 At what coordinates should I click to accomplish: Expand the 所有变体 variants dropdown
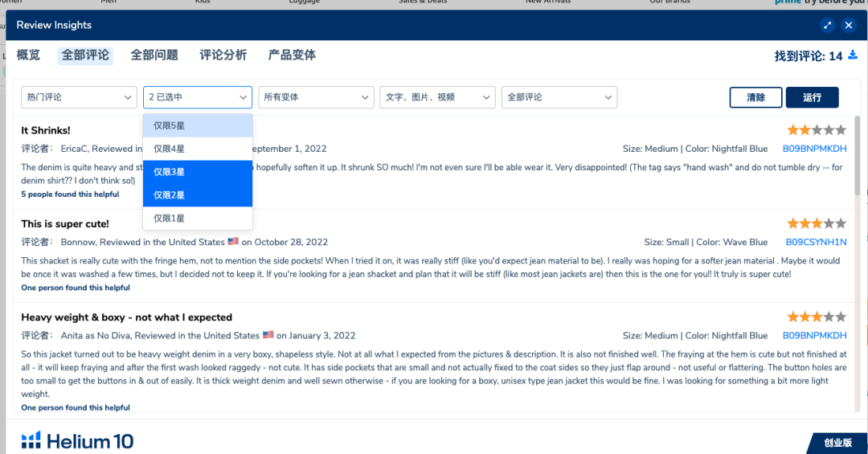click(315, 97)
